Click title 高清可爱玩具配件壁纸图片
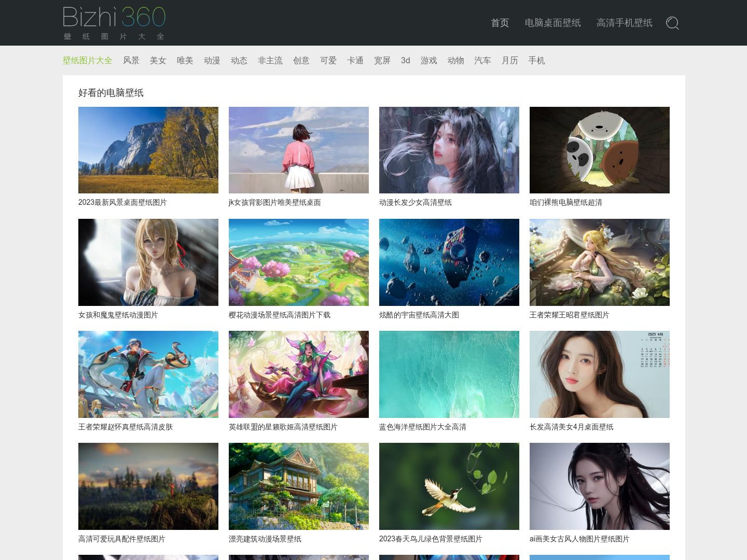747x560 pixels. coord(122,539)
